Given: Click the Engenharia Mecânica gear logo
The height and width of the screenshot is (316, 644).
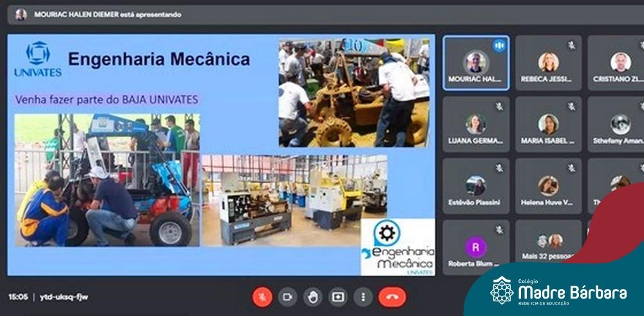Looking at the screenshot, I should point(397,247).
